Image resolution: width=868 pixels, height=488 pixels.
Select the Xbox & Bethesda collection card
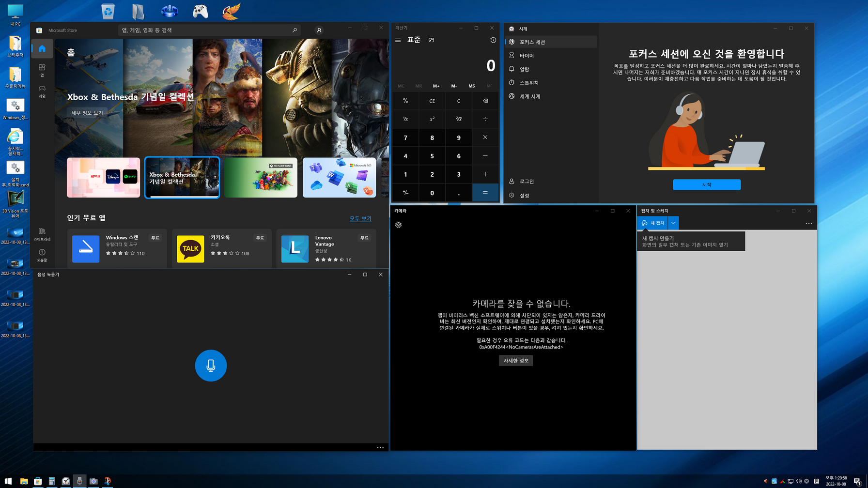[x=182, y=177]
